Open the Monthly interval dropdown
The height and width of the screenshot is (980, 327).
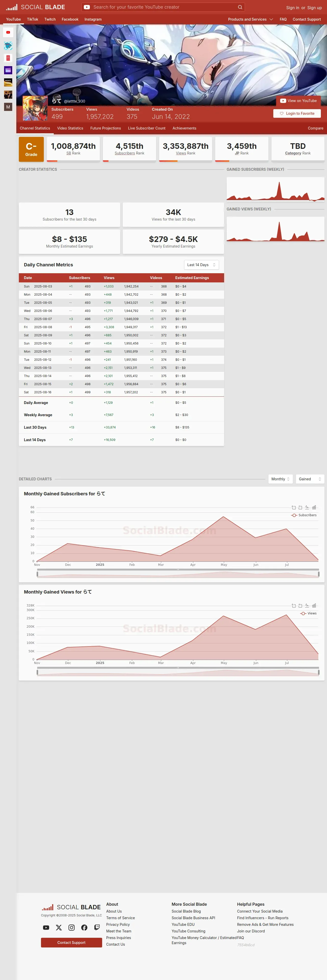point(281,479)
